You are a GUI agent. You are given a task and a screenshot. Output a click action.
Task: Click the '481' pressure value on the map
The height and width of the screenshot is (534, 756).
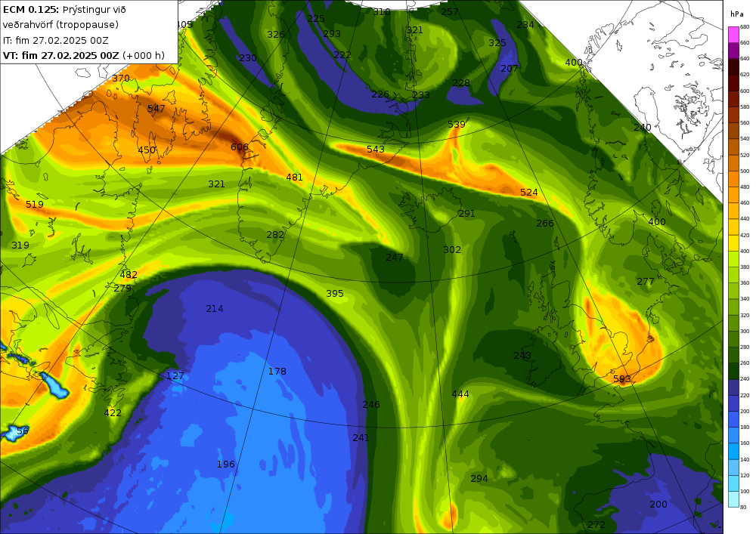(x=295, y=177)
